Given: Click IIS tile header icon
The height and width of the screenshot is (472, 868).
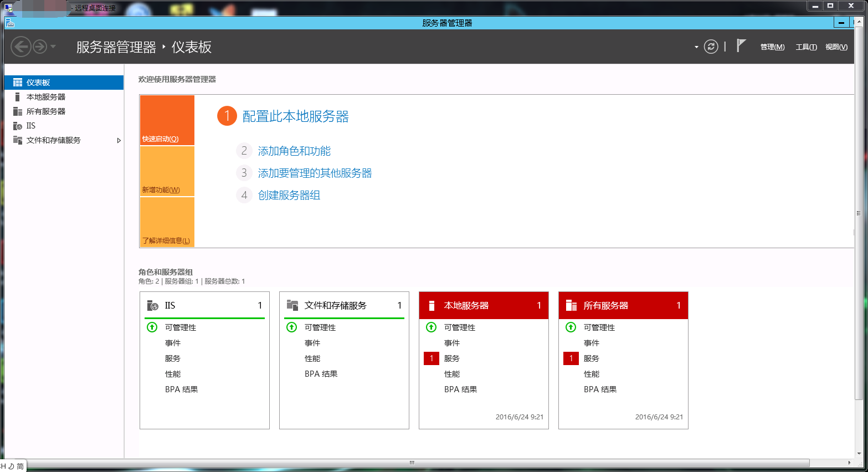Looking at the screenshot, I should click(x=153, y=306).
